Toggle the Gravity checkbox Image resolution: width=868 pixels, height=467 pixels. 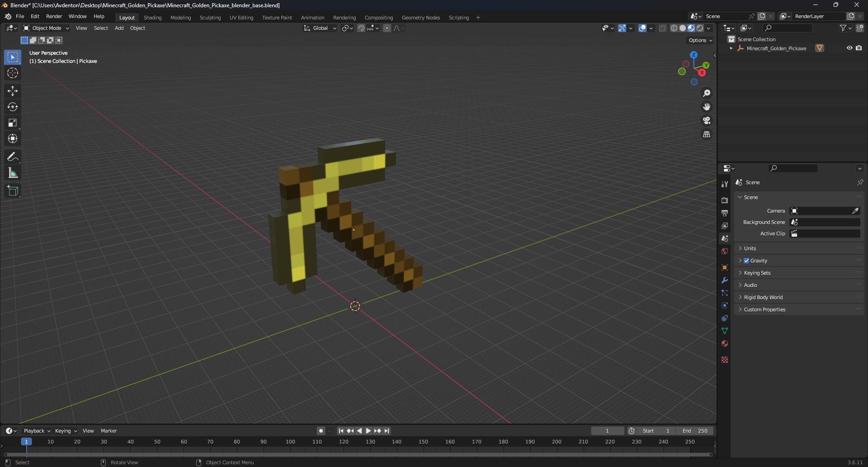point(746,261)
